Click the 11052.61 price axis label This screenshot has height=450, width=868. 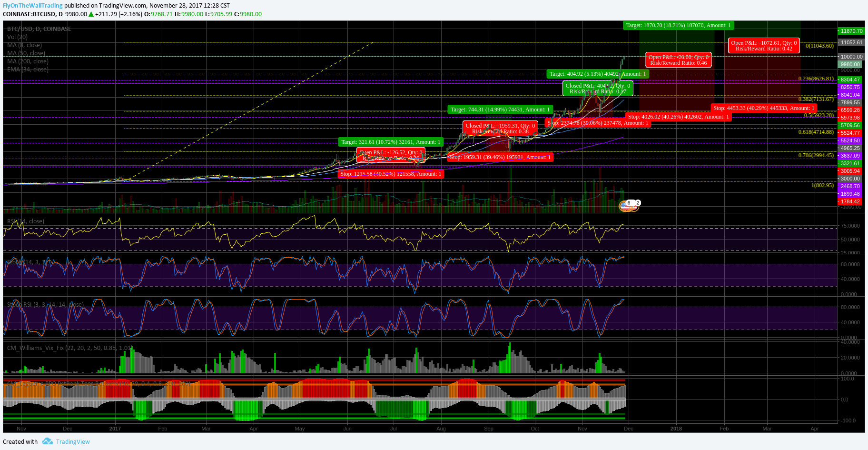[850, 42]
